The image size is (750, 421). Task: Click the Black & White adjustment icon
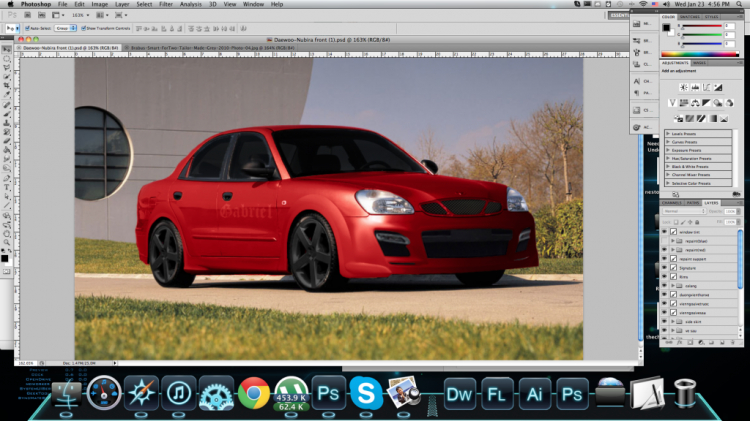click(x=706, y=103)
